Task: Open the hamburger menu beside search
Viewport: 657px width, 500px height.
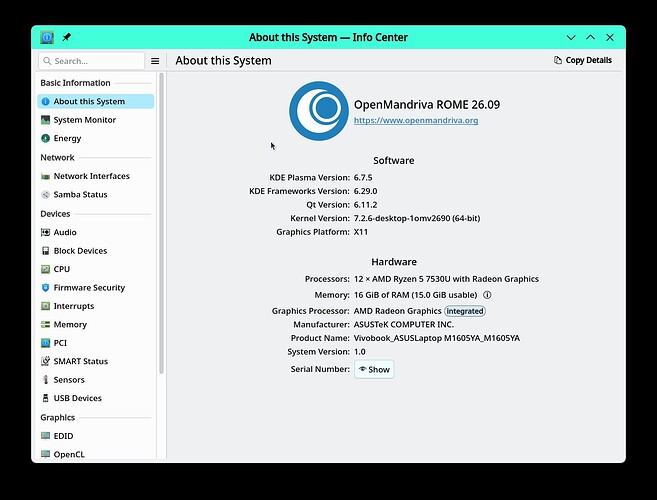Action: tap(155, 61)
